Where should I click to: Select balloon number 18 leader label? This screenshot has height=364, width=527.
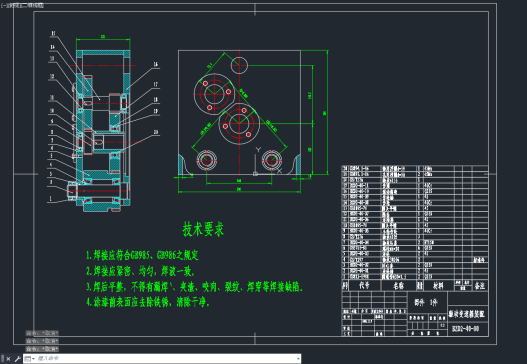click(x=156, y=100)
